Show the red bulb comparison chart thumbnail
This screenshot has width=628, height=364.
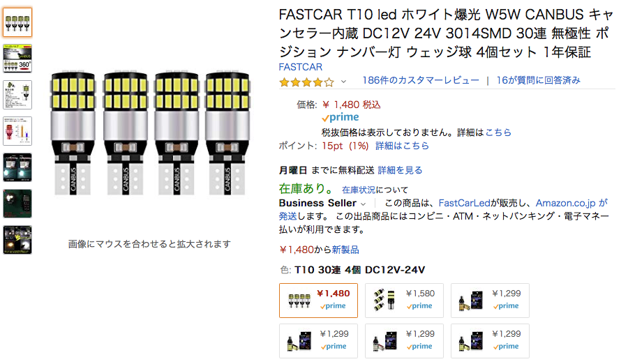(17, 131)
